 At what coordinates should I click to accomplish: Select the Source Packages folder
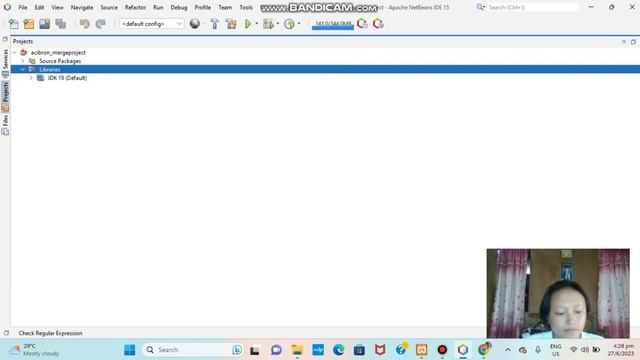point(60,61)
